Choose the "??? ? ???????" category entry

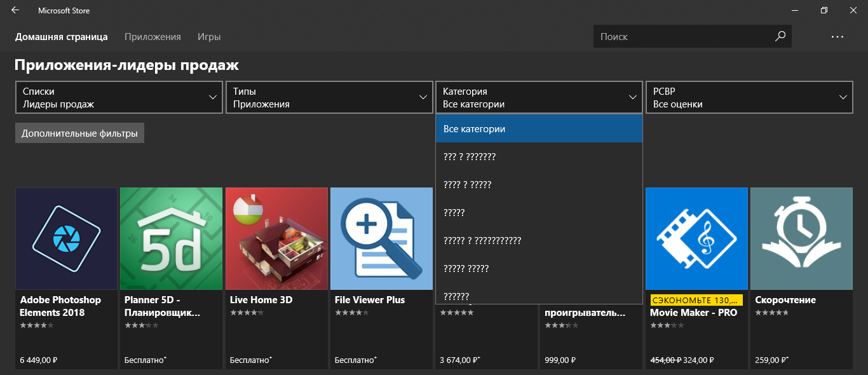pos(539,156)
